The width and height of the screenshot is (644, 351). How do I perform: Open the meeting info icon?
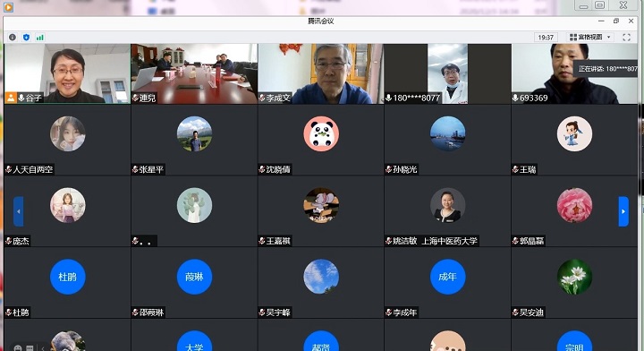coord(13,38)
